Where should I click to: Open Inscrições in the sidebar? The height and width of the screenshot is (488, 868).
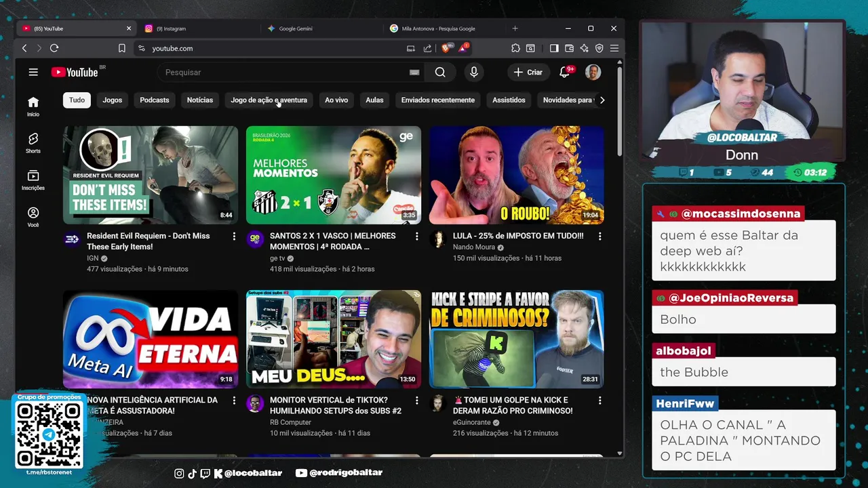(33, 180)
